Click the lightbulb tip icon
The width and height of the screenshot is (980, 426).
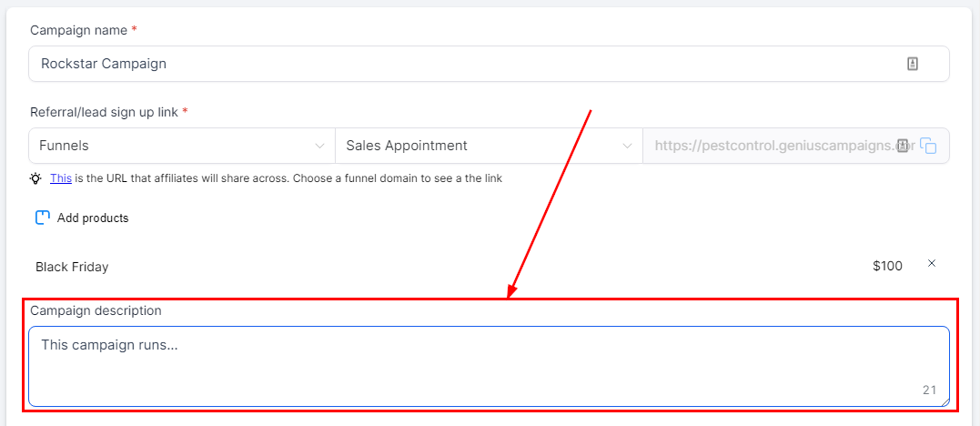(35, 178)
